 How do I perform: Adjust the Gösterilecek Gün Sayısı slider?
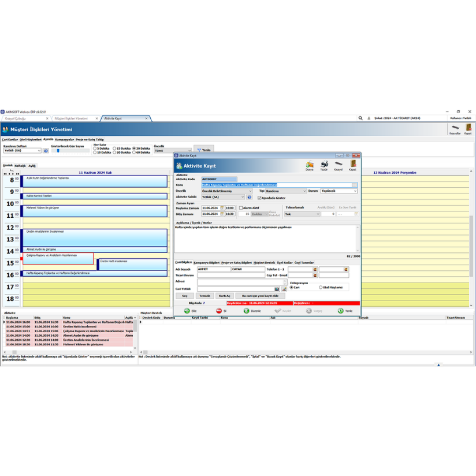point(58,150)
